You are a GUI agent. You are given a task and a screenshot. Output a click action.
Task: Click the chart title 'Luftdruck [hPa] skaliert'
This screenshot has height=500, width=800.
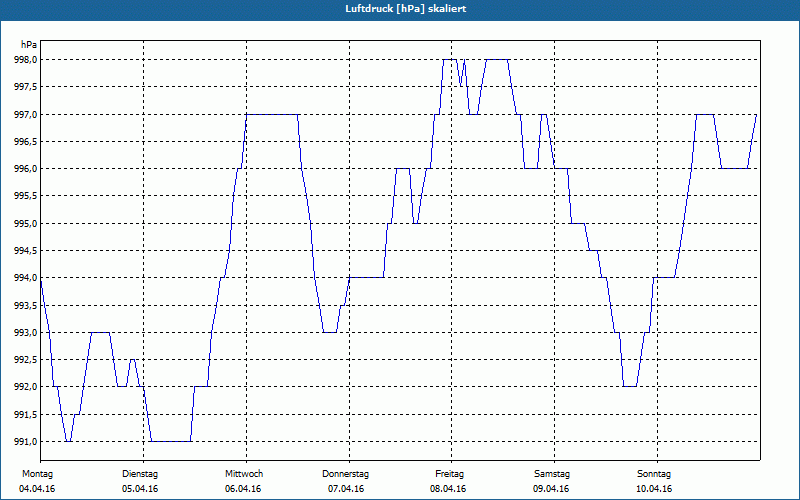[x=406, y=9]
